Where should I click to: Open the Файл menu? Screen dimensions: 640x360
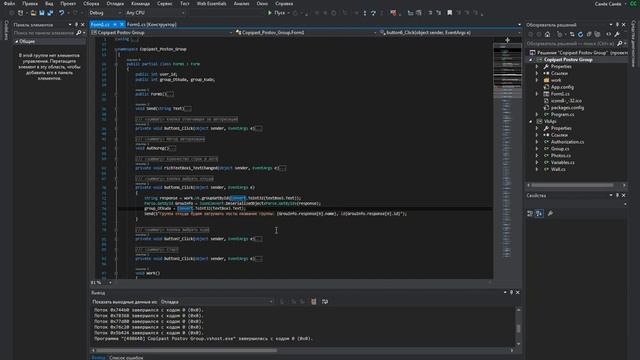click(9, 4)
